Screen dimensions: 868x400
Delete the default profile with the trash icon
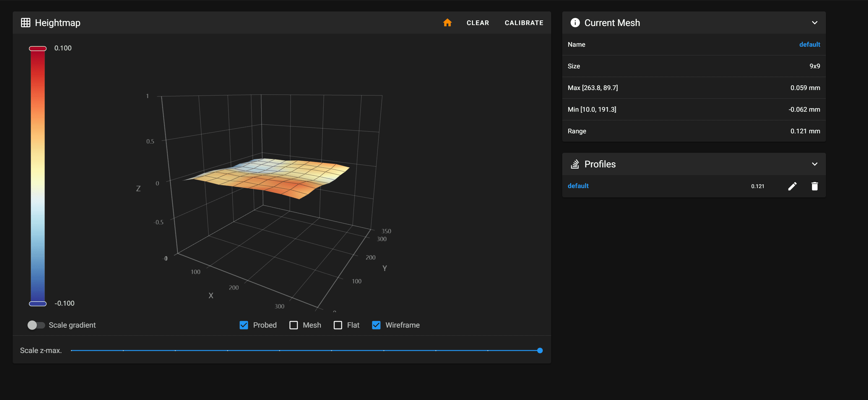tap(814, 186)
